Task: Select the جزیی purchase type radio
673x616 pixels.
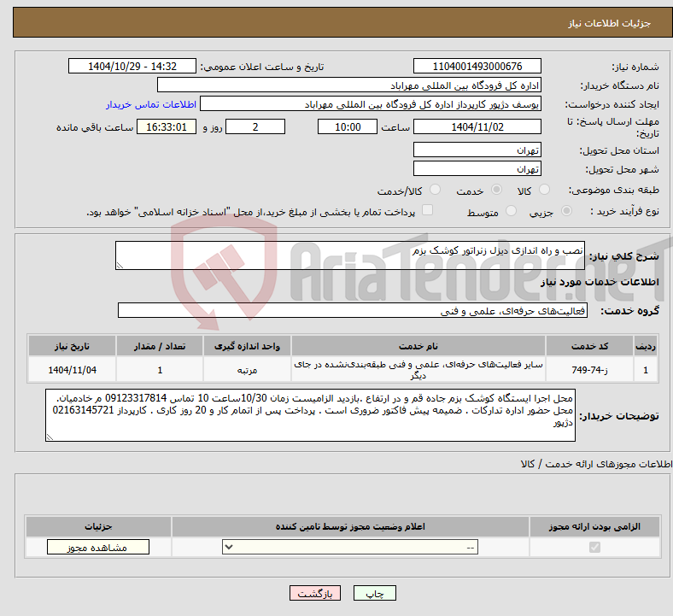Action: click(566, 210)
